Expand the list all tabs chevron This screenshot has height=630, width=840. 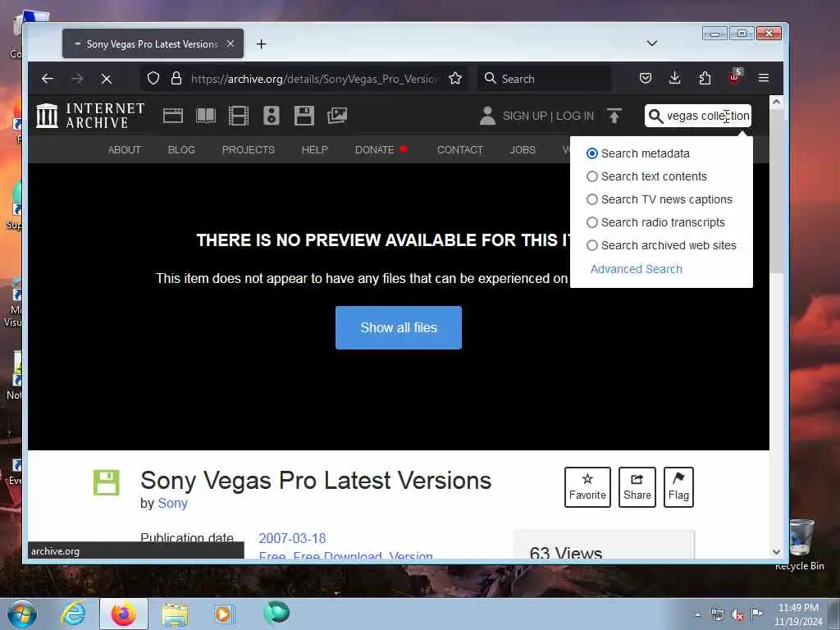(652, 43)
